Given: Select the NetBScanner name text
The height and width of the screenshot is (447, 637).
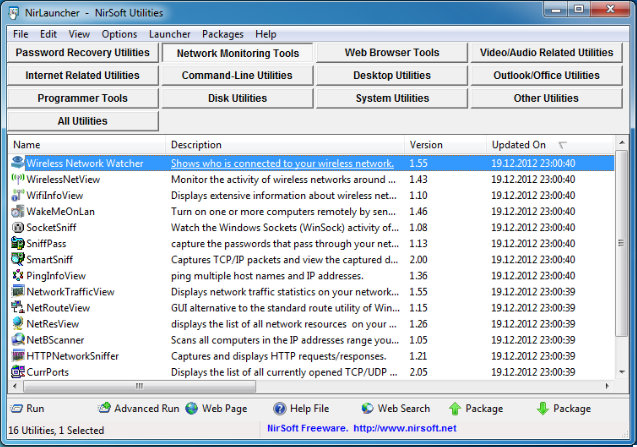Looking at the screenshot, I should (x=55, y=340).
